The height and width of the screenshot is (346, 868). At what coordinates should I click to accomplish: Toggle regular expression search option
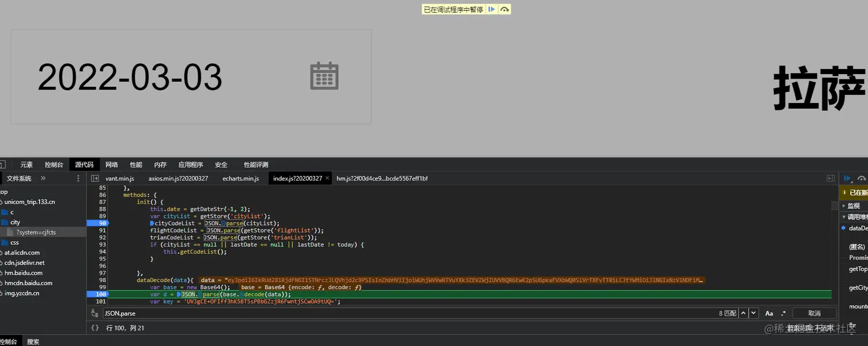click(783, 313)
